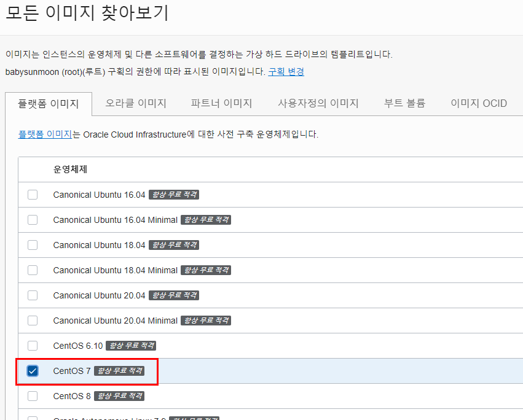Switch to the 플랫폼 이미지 tab
The height and width of the screenshot is (420, 523).
point(49,104)
